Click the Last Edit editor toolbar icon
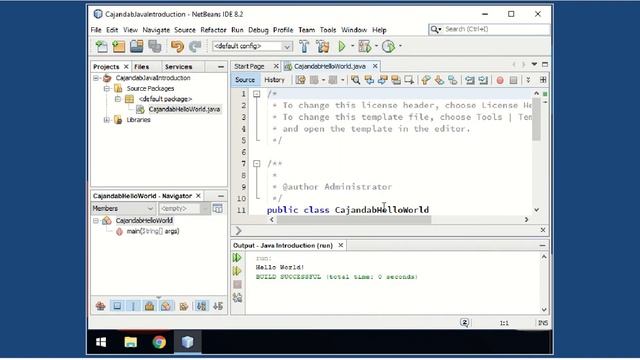 click(x=300, y=80)
